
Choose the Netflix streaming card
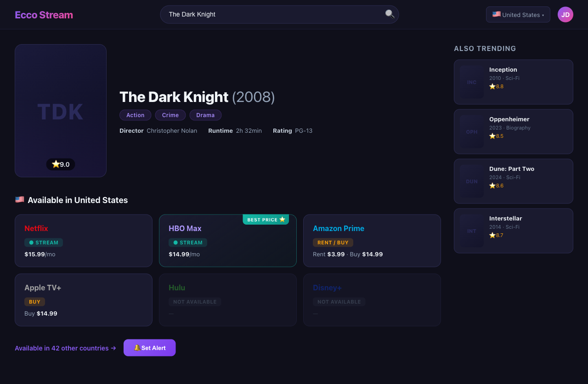(84, 241)
